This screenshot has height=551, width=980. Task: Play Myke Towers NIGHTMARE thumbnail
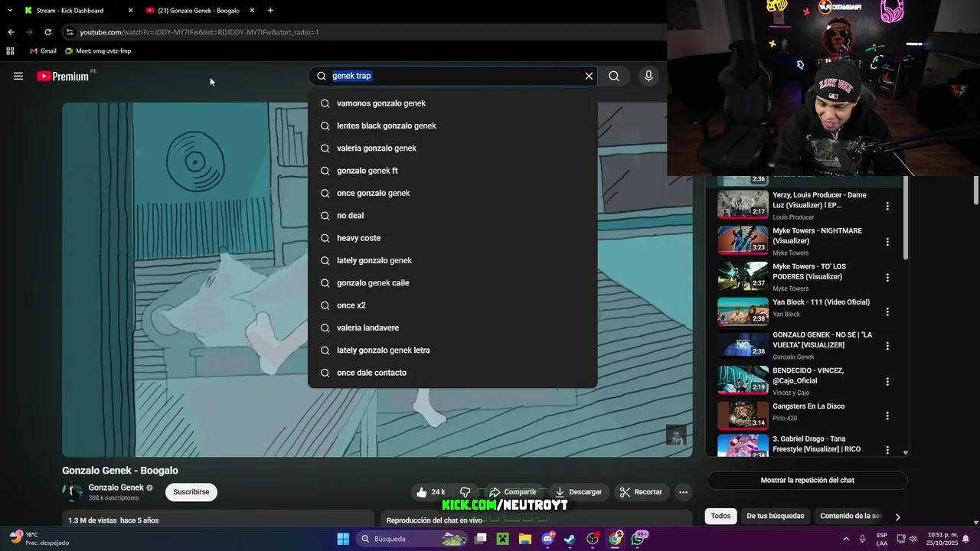coord(743,240)
